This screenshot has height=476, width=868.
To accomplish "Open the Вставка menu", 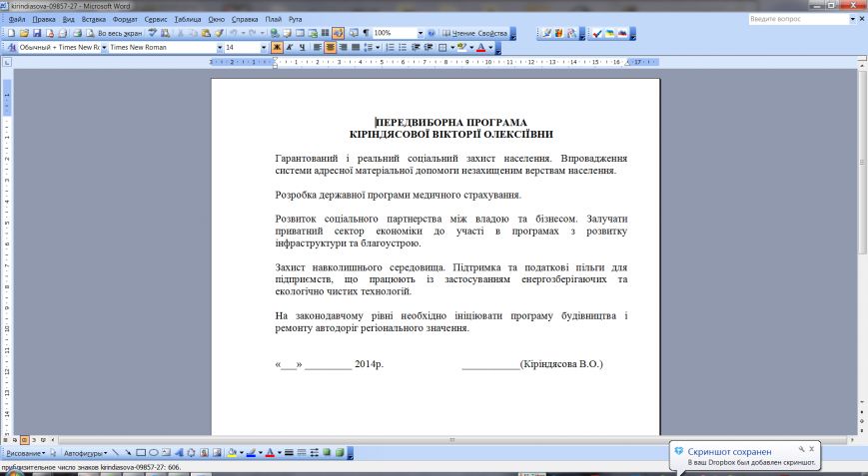I will click(94, 19).
